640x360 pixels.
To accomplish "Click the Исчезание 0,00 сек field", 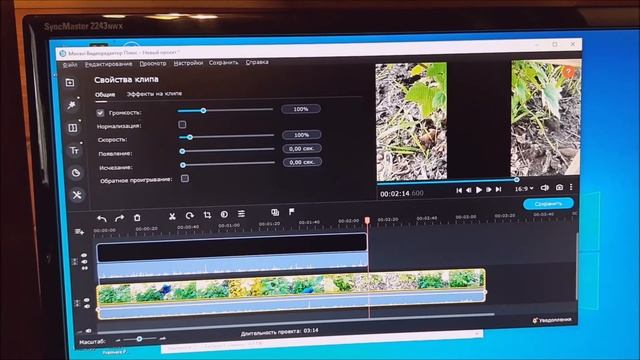I will tap(302, 162).
